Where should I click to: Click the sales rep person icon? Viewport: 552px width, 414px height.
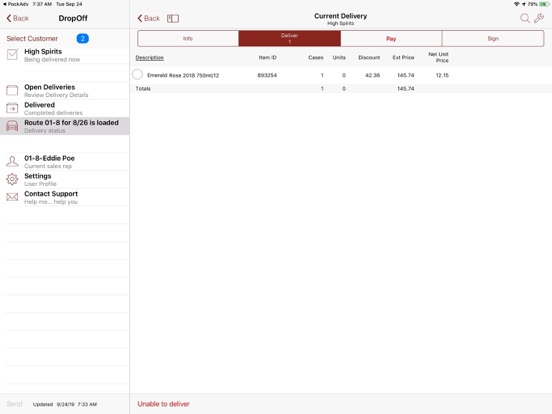[x=12, y=162]
